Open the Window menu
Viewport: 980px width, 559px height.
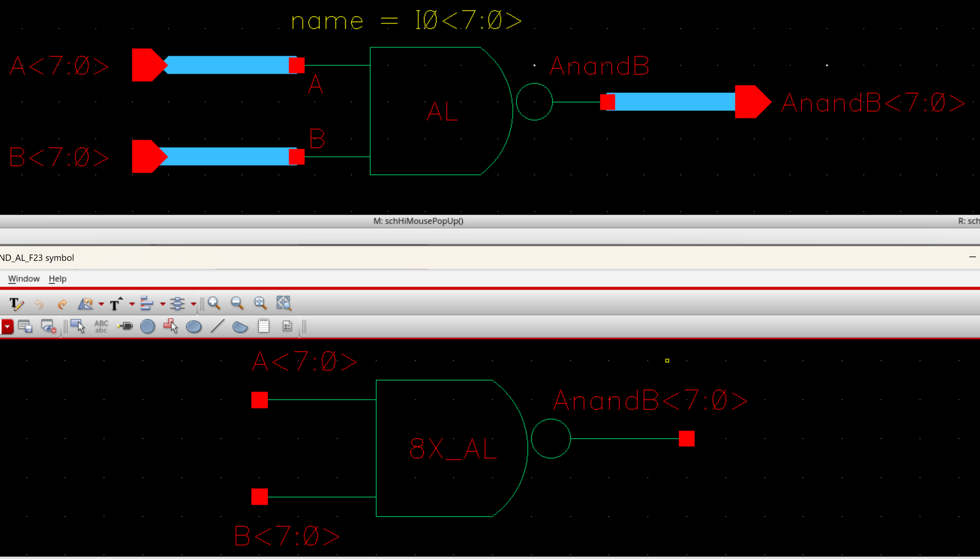[24, 279]
